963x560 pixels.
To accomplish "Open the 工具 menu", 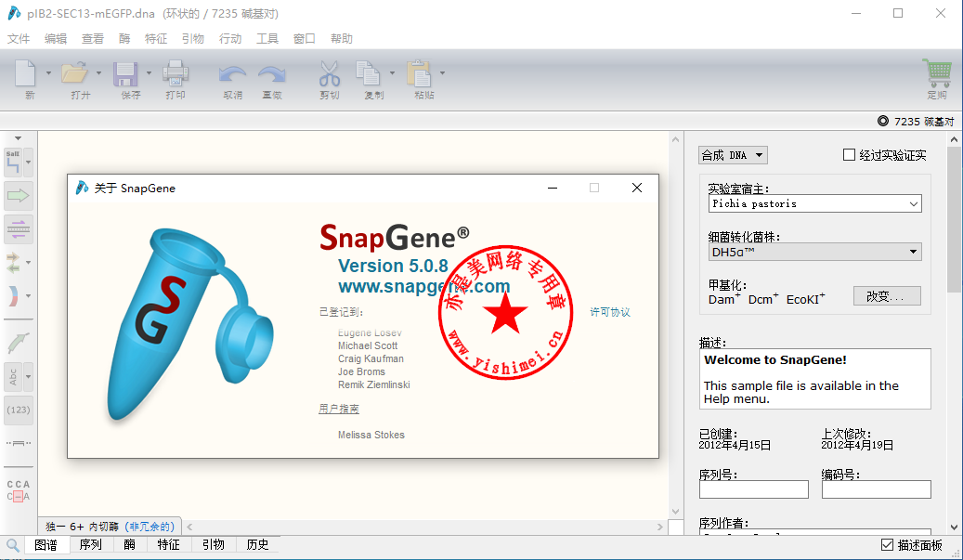I will [x=267, y=39].
